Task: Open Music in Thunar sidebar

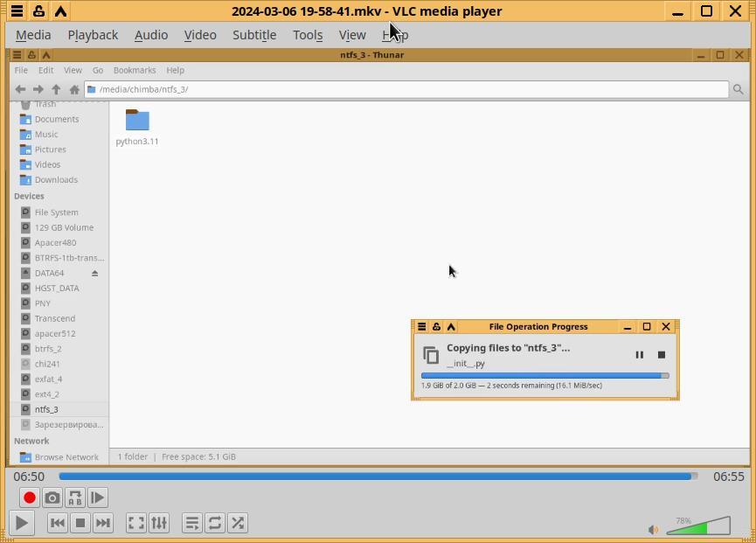Action: click(x=46, y=135)
